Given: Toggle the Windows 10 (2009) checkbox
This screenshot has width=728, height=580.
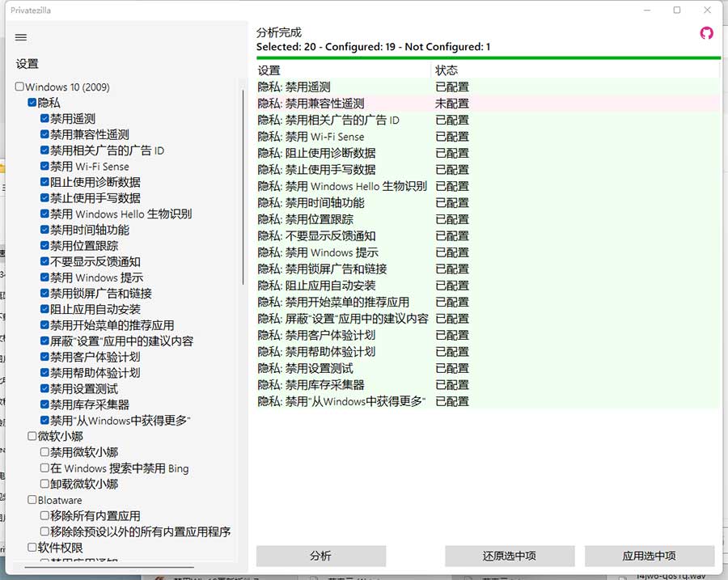Looking at the screenshot, I should [x=19, y=87].
